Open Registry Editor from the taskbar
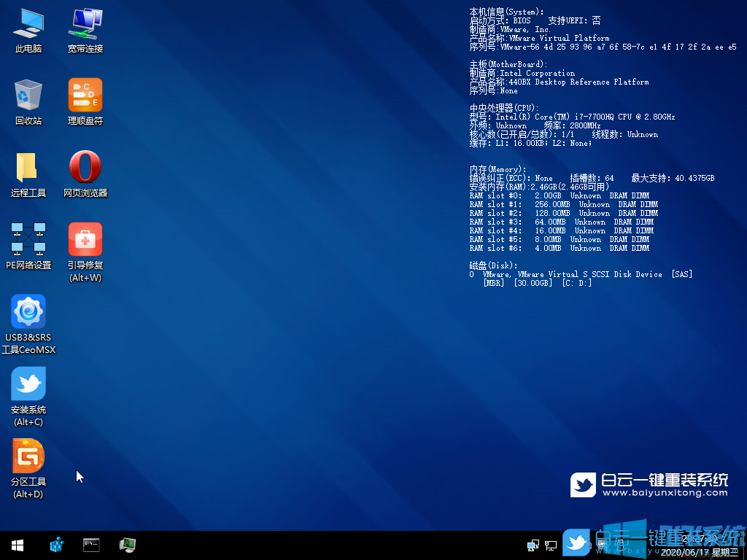 tap(56, 545)
